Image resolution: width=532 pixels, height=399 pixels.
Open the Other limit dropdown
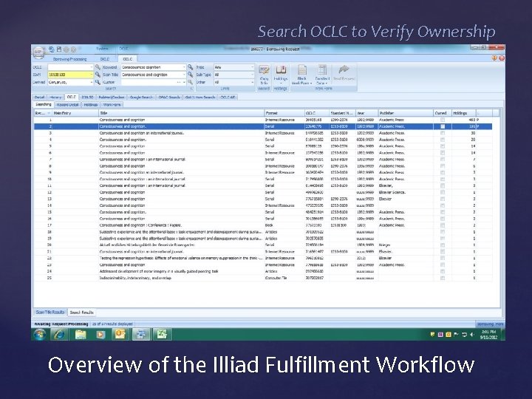coord(252,82)
